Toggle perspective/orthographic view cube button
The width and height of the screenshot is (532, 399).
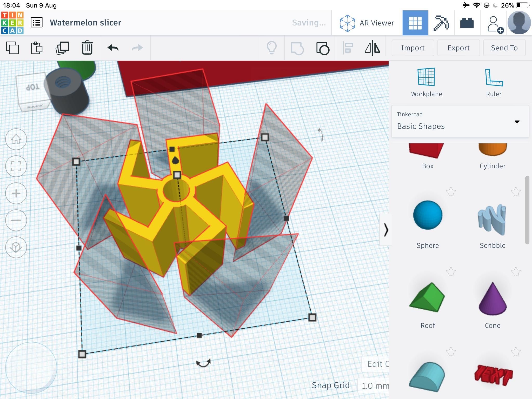click(x=16, y=247)
